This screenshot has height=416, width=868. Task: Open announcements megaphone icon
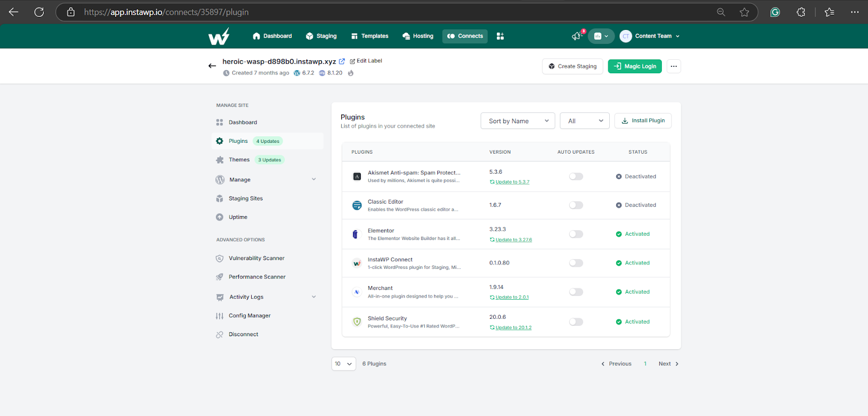coord(576,36)
